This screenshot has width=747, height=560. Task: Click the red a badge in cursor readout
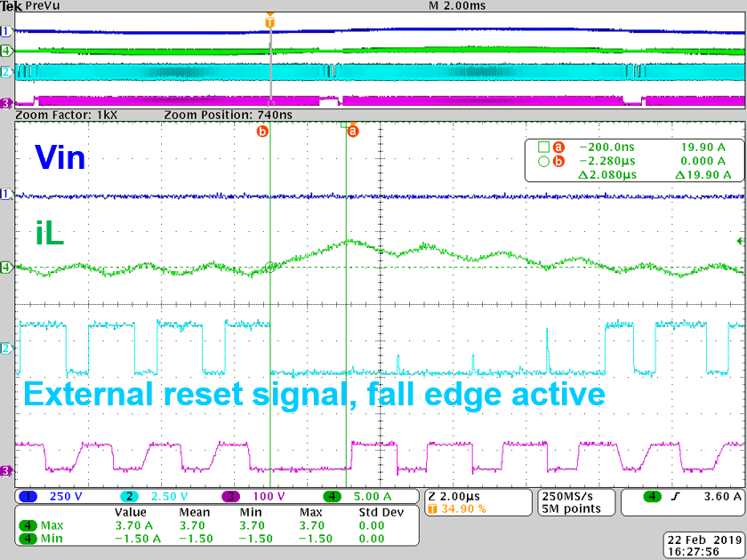tap(558, 148)
